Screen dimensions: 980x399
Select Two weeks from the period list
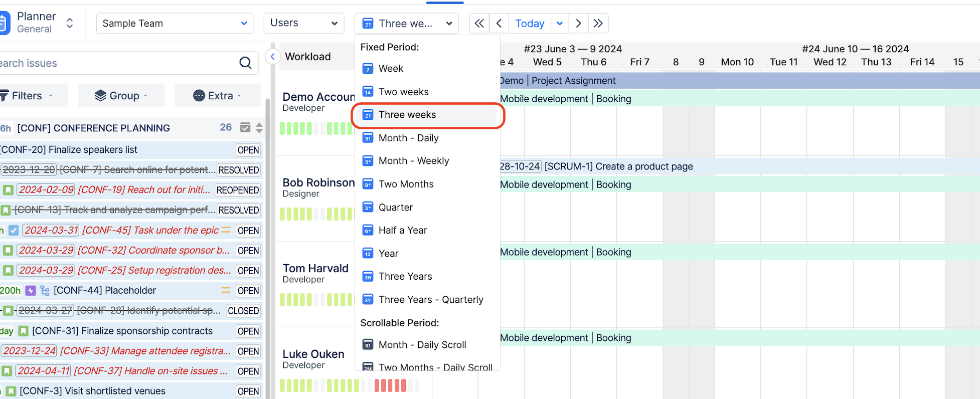point(403,92)
